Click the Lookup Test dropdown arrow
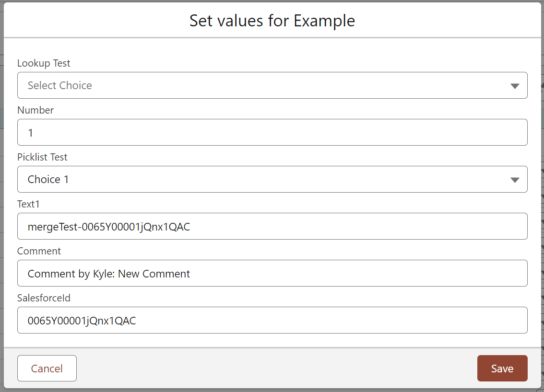The width and height of the screenshot is (544, 392). [515, 86]
